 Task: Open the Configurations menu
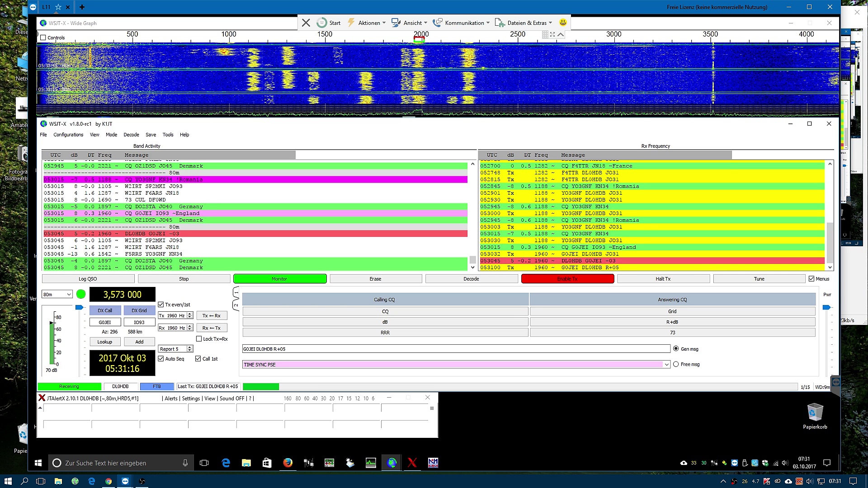68,135
